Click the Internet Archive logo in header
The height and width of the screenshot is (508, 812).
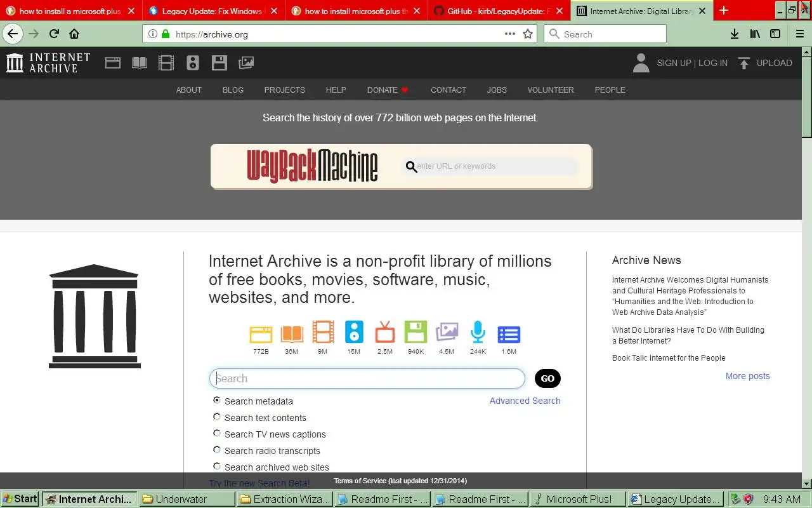point(49,63)
